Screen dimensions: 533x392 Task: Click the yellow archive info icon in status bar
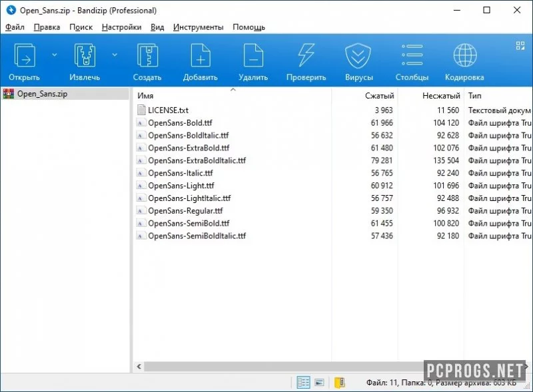340,383
